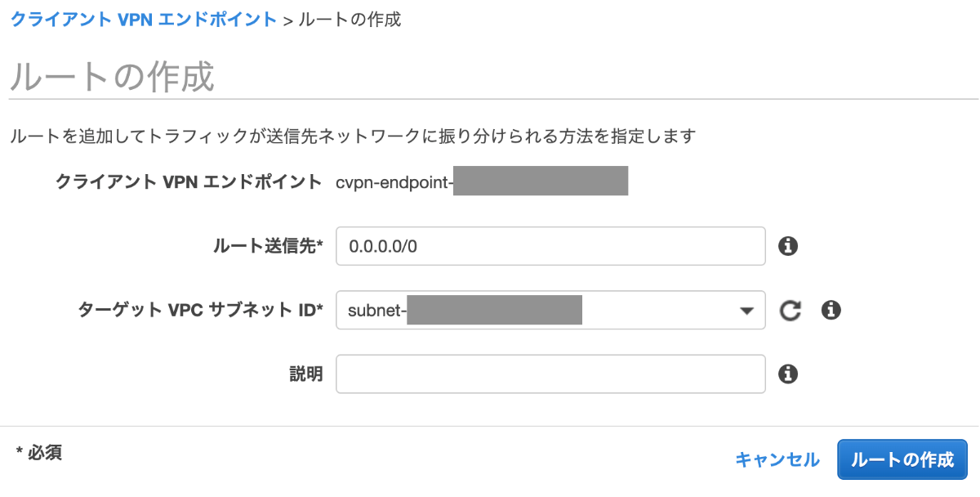Select the cvpn-endpoint ID value text

[x=482, y=181]
